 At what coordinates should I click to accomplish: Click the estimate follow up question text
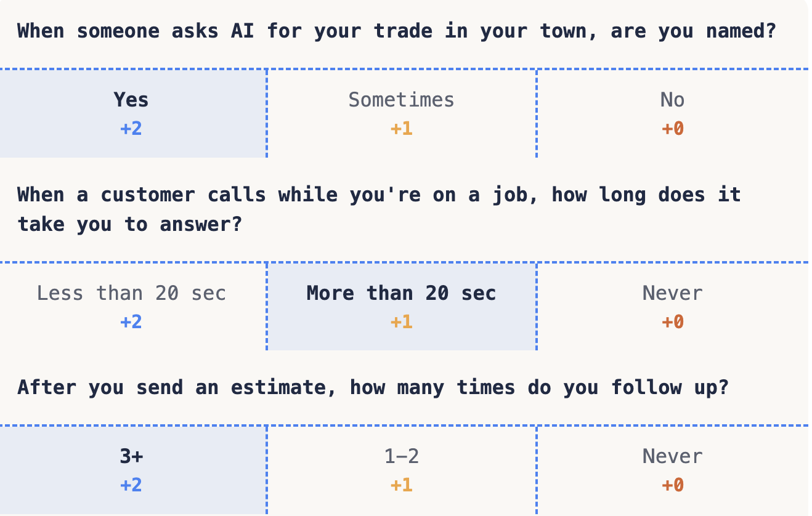pyautogui.click(x=373, y=387)
